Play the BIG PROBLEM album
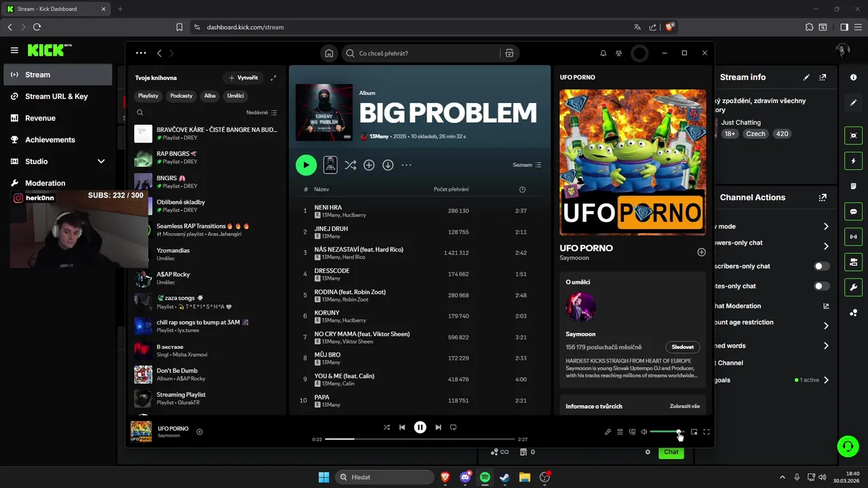The image size is (868, 488). (306, 165)
